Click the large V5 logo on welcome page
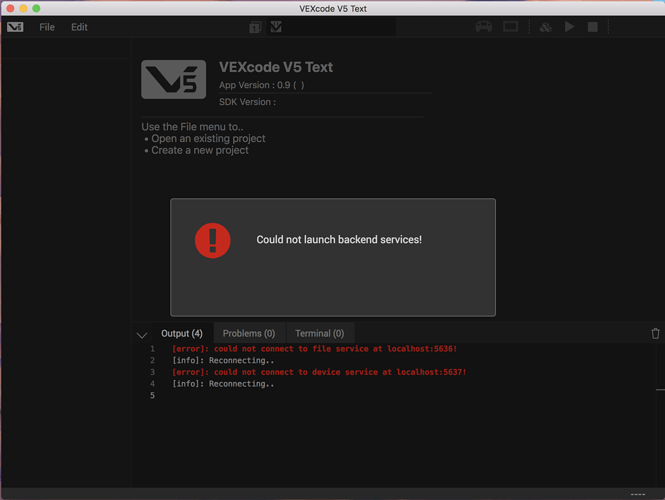 click(x=173, y=79)
